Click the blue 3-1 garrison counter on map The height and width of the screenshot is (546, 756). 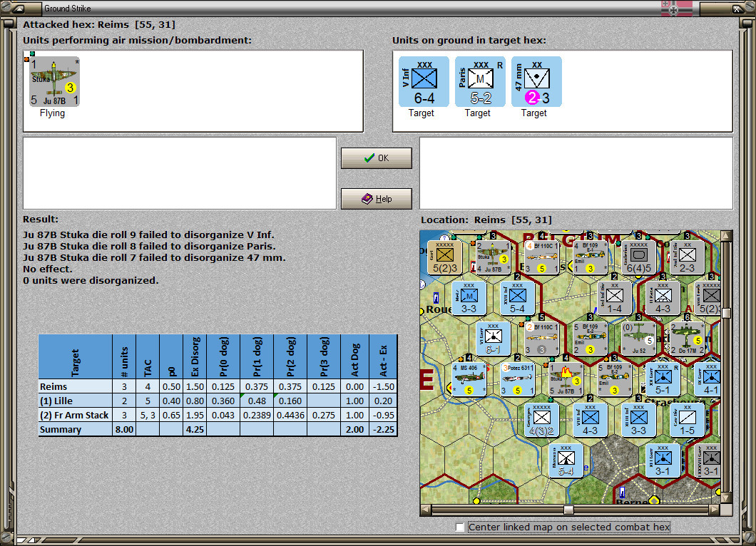[663, 460]
